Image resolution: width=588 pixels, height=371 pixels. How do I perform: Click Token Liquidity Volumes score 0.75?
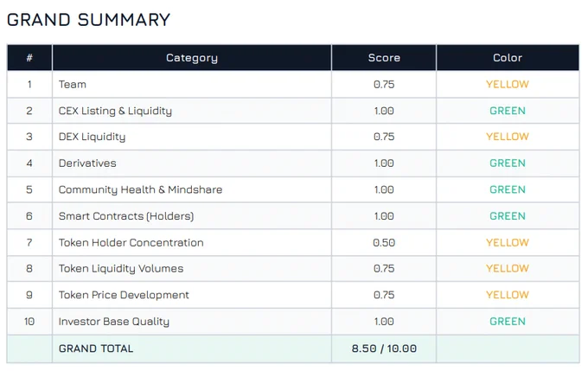[x=384, y=269]
